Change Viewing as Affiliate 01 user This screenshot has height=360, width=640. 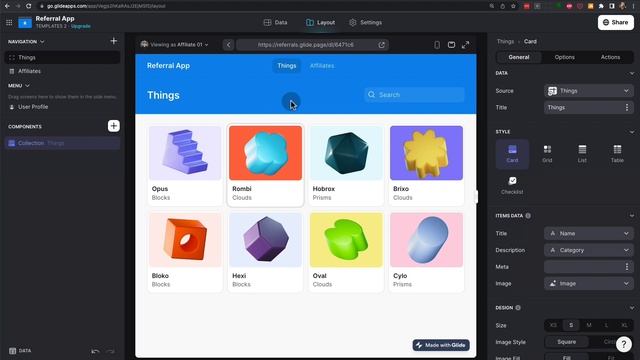[x=174, y=44]
